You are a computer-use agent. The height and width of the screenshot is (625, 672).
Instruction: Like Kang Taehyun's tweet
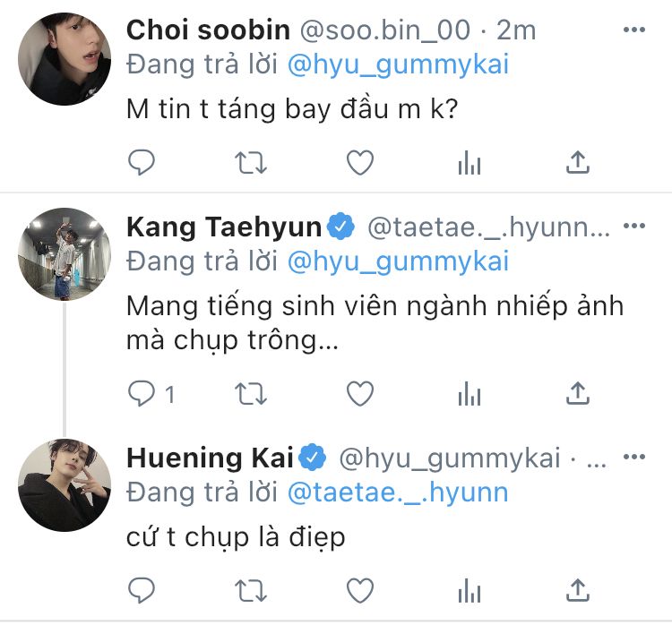[359, 393]
